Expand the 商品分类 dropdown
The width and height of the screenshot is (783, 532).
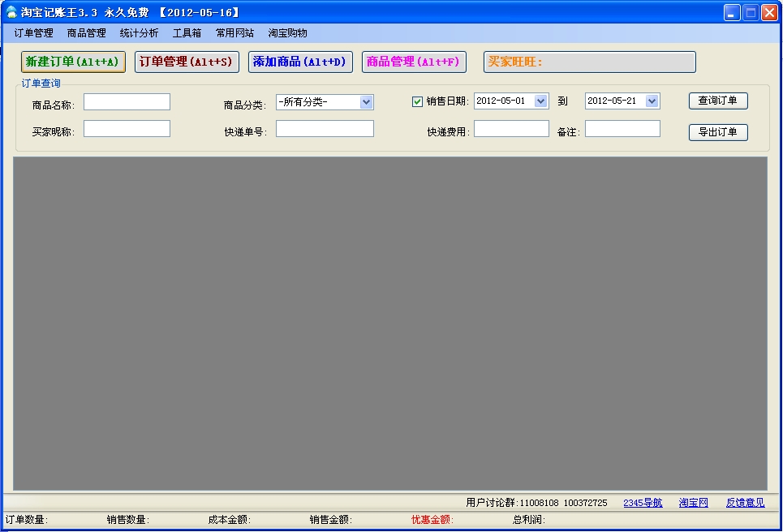point(366,102)
